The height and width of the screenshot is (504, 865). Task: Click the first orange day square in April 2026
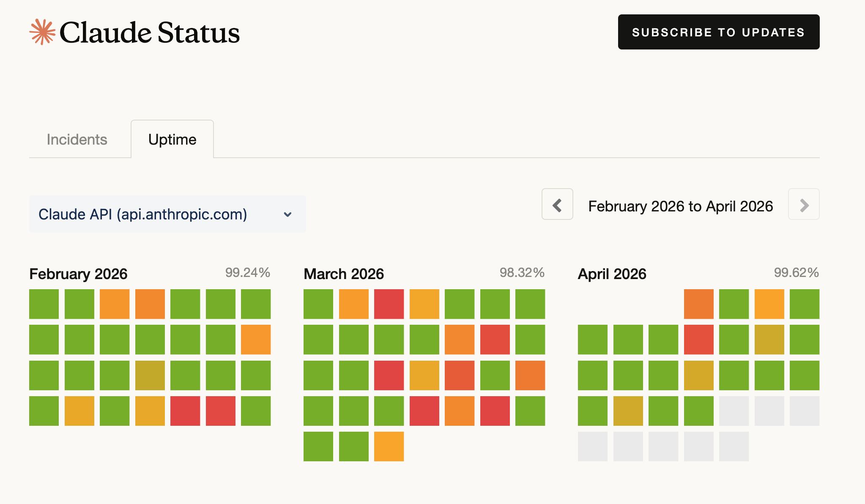pos(699,304)
